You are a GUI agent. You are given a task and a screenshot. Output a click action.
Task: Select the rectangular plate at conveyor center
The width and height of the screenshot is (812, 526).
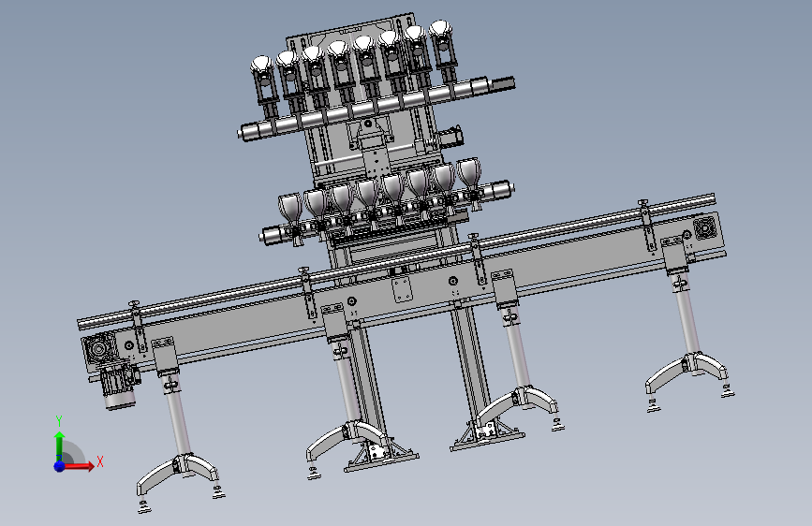tap(402, 290)
